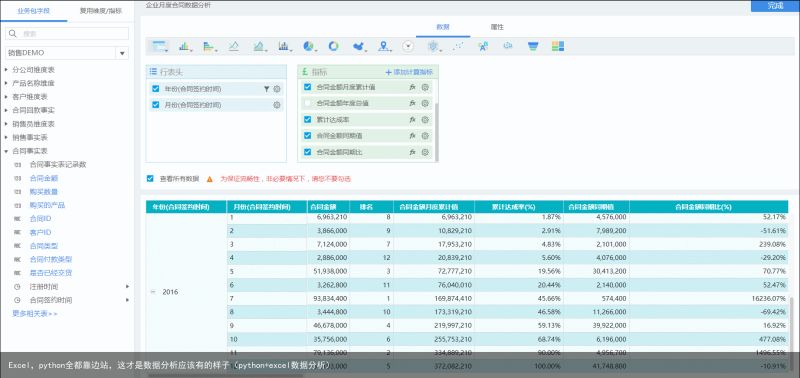Toggle the 查看所有数据 checkbox
The width and height of the screenshot is (800, 378).
[150, 179]
